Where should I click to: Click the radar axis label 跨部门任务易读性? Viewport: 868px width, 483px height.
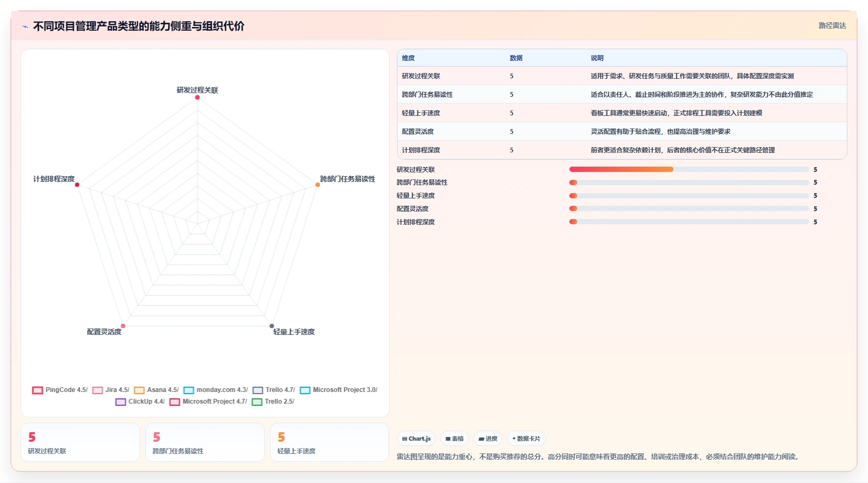pyautogui.click(x=347, y=179)
